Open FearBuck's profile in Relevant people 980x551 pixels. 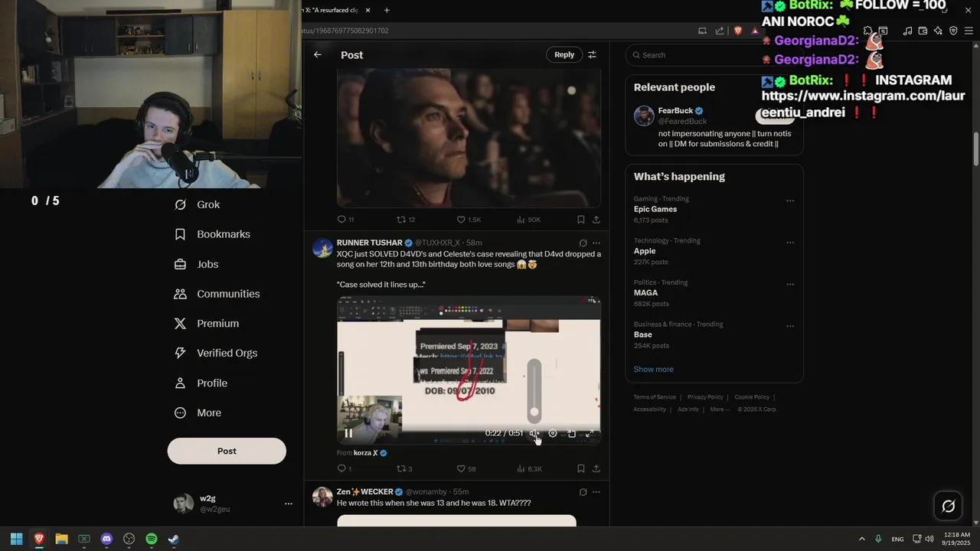(x=675, y=111)
